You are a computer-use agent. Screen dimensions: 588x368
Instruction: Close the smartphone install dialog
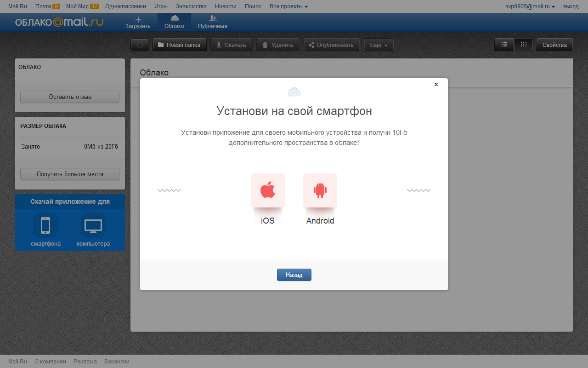coord(436,85)
